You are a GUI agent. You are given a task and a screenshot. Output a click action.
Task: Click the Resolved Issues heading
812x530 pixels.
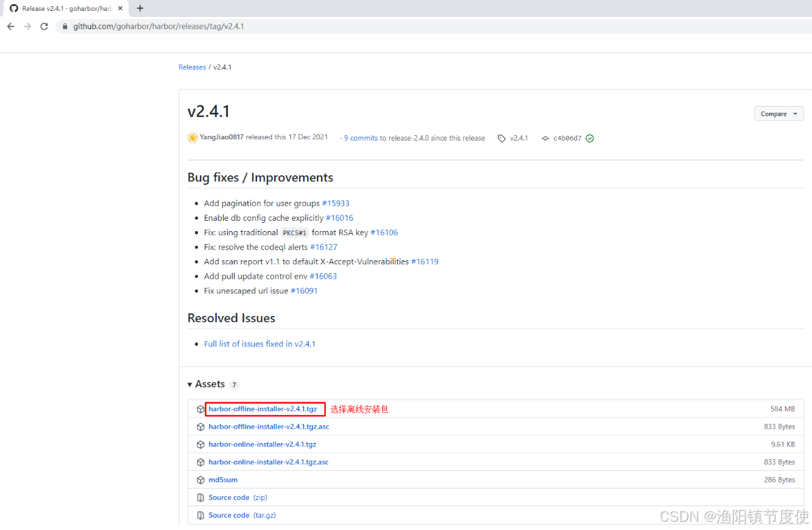[231, 318]
